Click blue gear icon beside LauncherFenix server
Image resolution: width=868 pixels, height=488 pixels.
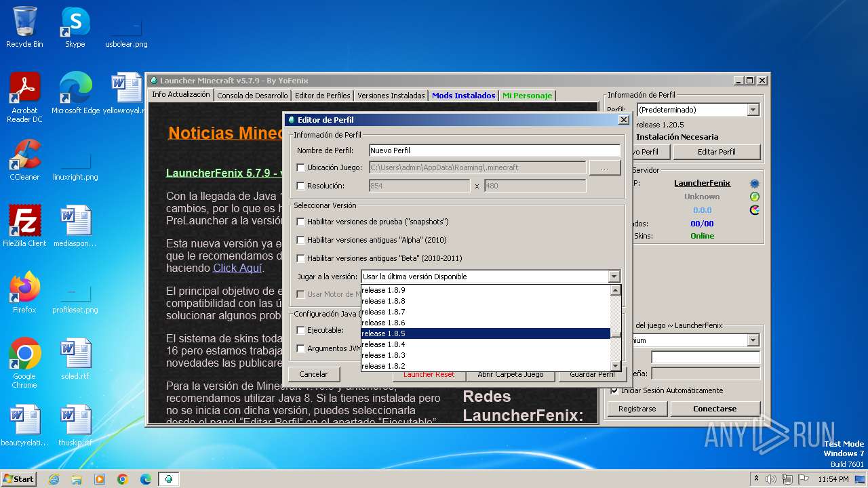754,184
